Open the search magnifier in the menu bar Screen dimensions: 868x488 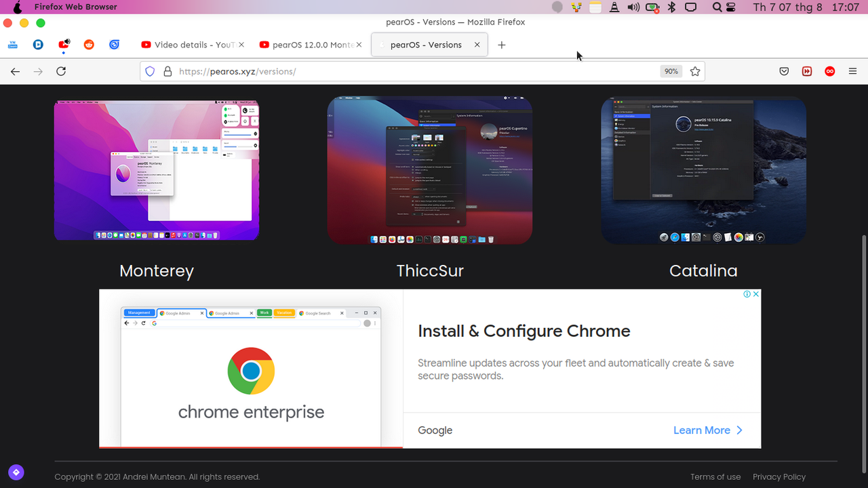[x=717, y=7]
